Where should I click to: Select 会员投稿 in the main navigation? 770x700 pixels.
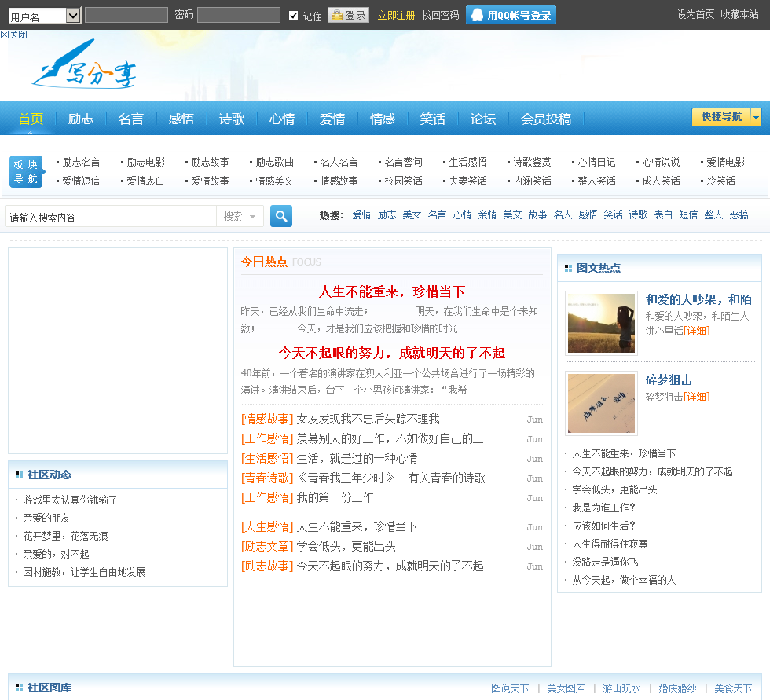pyautogui.click(x=546, y=119)
